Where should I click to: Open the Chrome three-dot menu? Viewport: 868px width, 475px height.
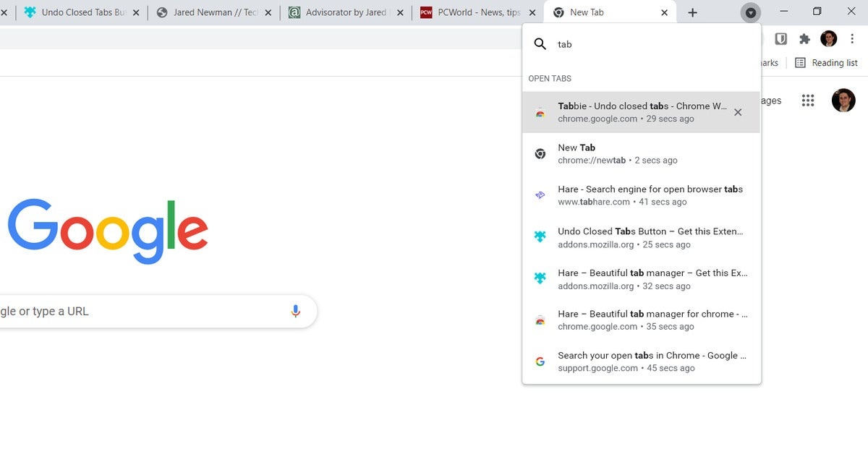pyautogui.click(x=853, y=39)
